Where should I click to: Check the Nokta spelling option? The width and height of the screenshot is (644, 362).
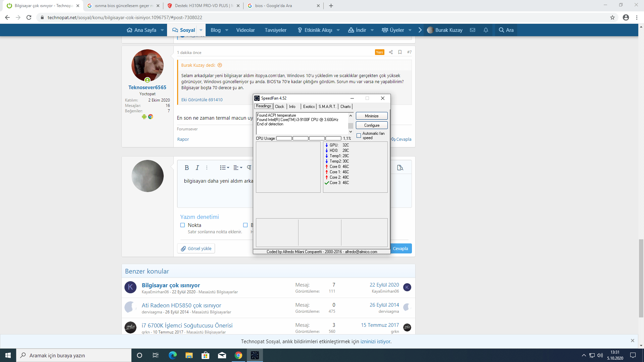(183, 225)
